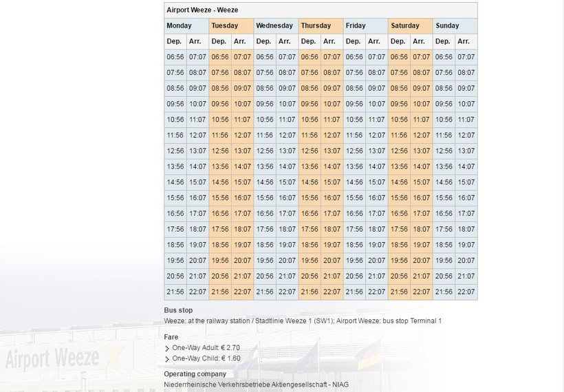Click the One-Way Adult € 2.70 fare text
564x392 pixels.
pyautogui.click(x=206, y=349)
